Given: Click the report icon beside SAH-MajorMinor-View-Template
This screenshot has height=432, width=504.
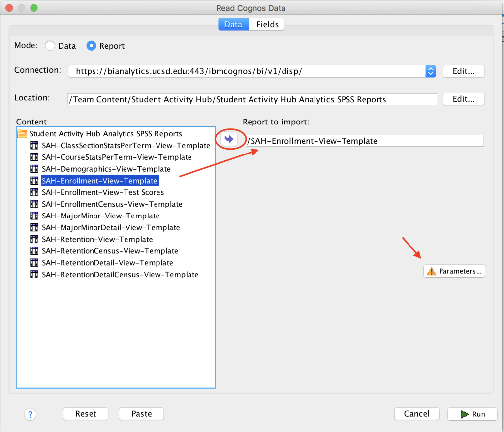Looking at the screenshot, I should pyautogui.click(x=34, y=216).
